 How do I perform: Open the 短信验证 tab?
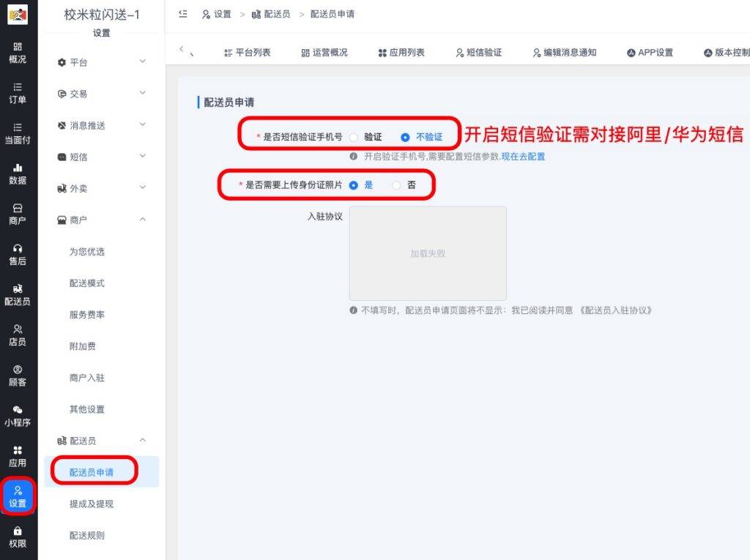pyautogui.click(x=478, y=53)
